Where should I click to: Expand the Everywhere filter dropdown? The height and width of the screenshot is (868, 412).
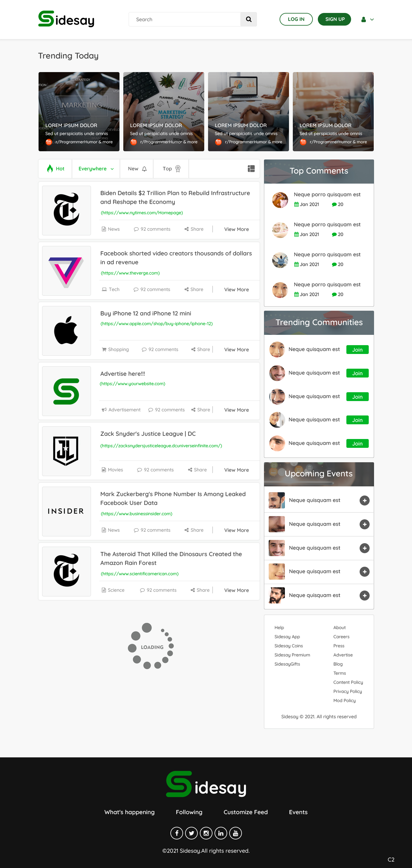pos(96,169)
